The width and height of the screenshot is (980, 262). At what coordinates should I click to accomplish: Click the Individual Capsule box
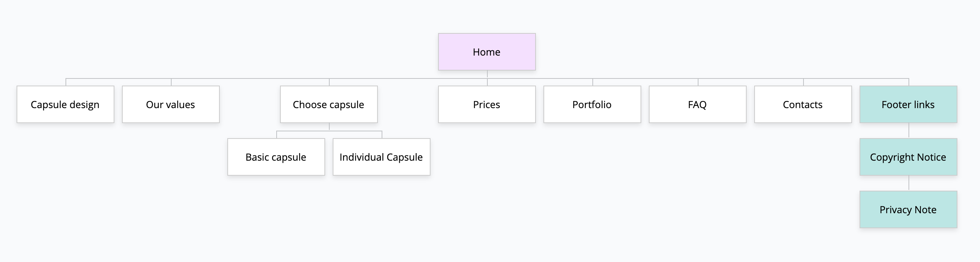tap(382, 157)
